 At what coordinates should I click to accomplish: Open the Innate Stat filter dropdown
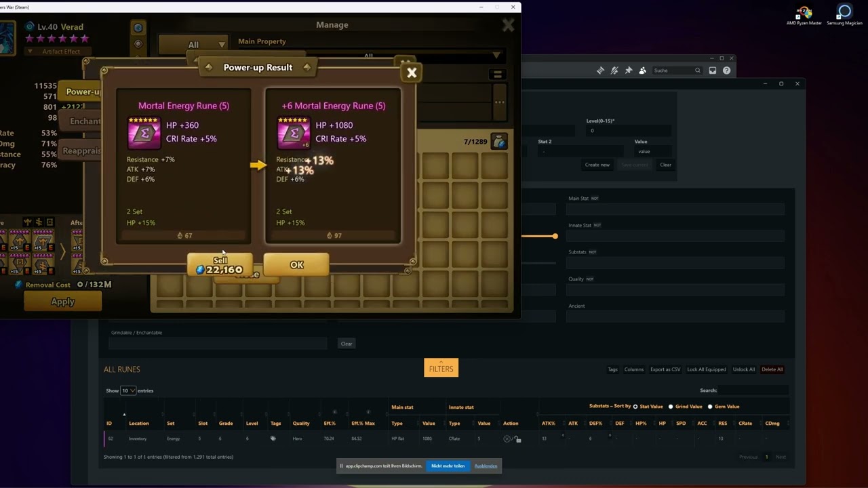tap(675, 236)
